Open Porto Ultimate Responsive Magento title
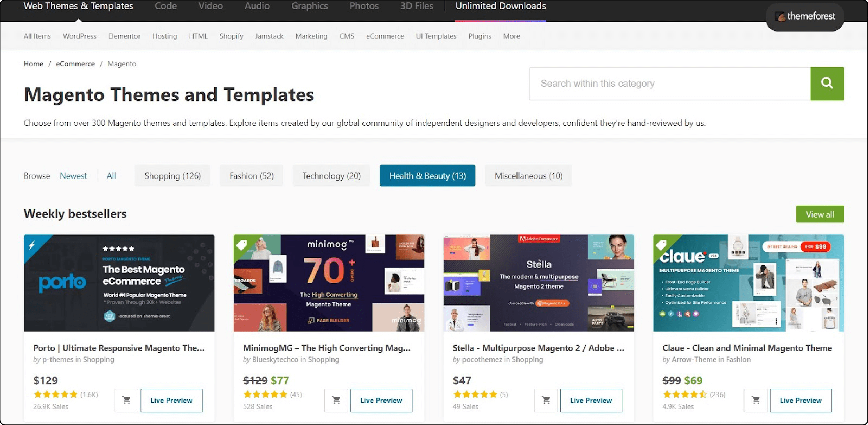This screenshot has width=868, height=425. pyautogui.click(x=119, y=348)
